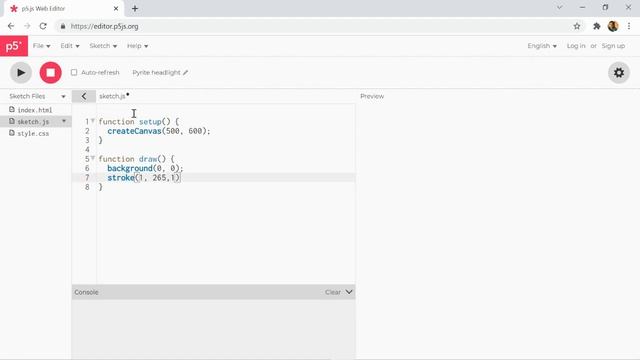The height and width of the screenshot is (360, 640).
Task: Open the editor settings gear
Action: (619, 73)
